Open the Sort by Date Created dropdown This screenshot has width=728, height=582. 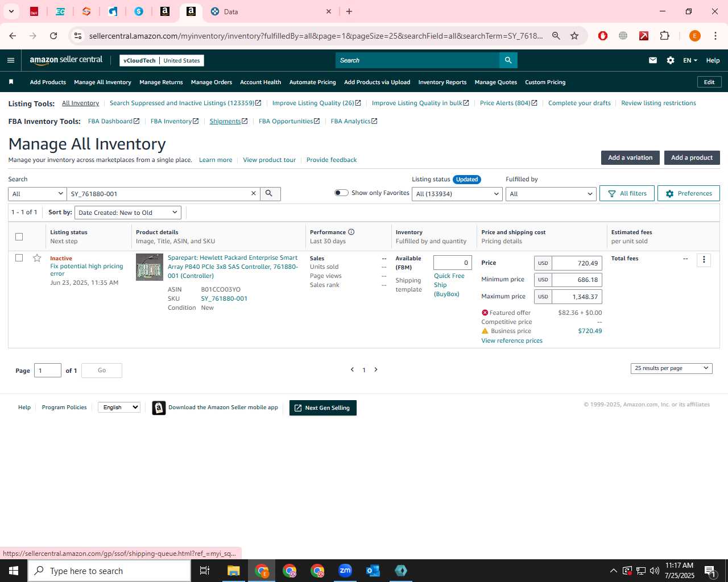(128, 213)
